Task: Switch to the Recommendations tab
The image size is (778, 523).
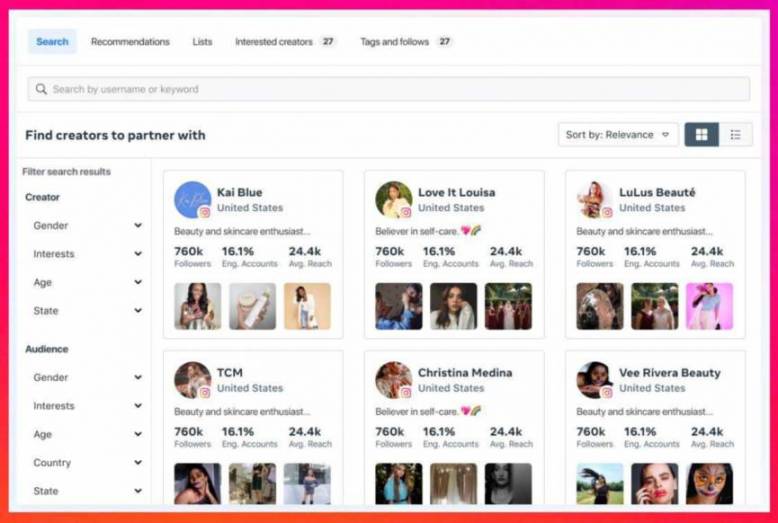Action: pyautogui.click(x=130, y=42)
